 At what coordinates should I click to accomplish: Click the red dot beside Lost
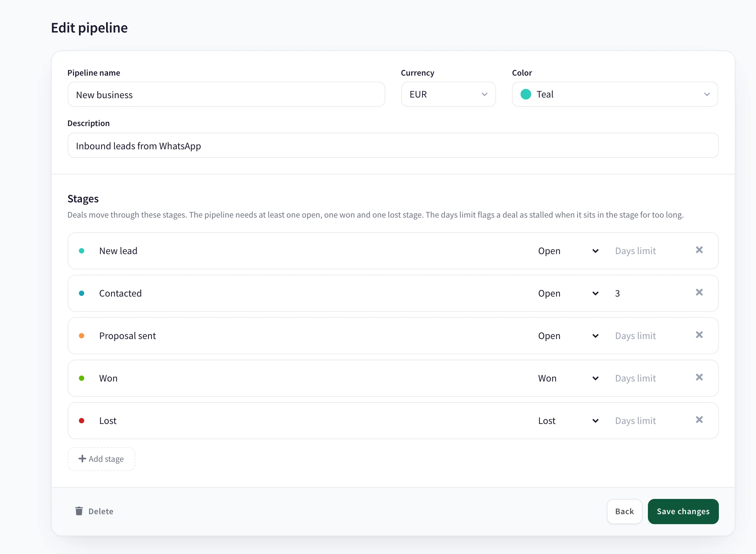[82, 421]
